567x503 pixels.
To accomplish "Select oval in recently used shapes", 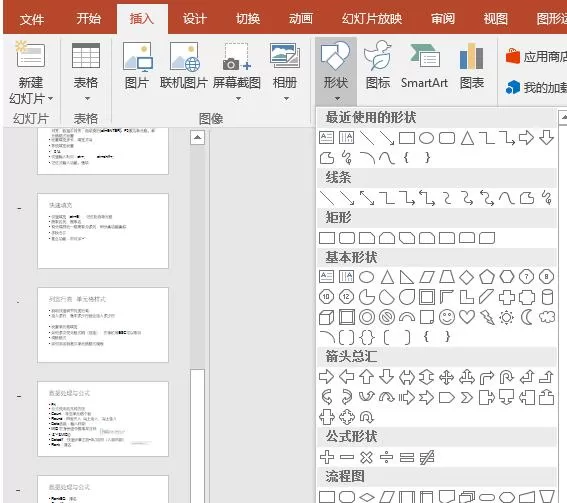I will click(x=426, y=138).
